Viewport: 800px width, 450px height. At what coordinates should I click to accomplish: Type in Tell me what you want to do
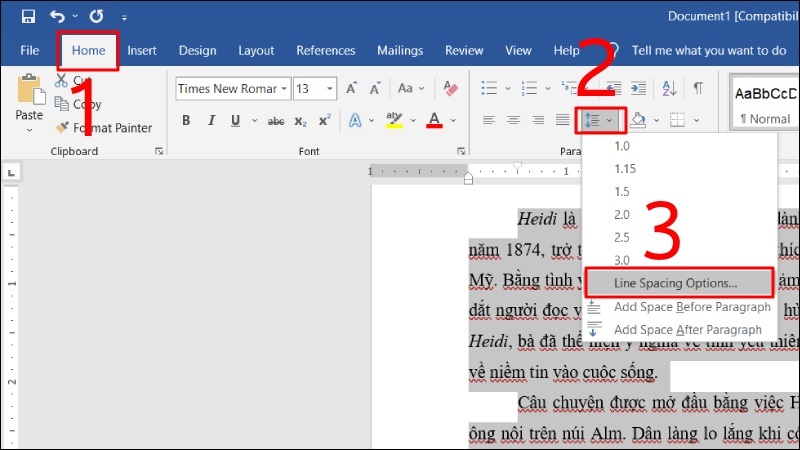click(708, 50)
